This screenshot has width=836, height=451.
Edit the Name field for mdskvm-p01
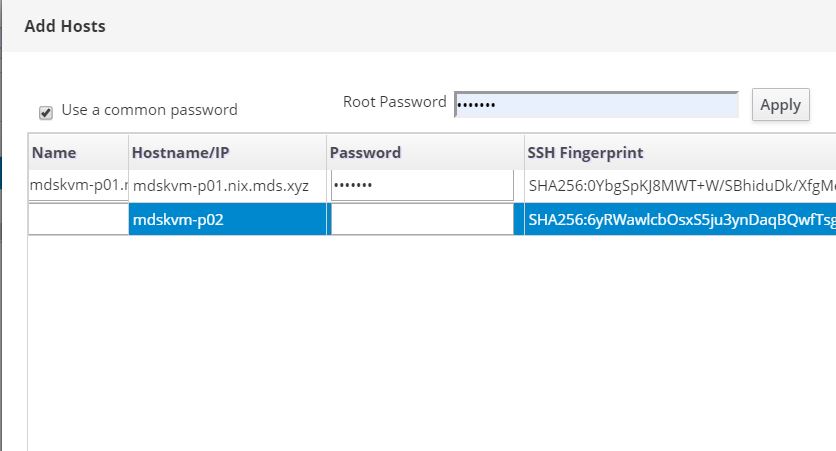(79, 186)
